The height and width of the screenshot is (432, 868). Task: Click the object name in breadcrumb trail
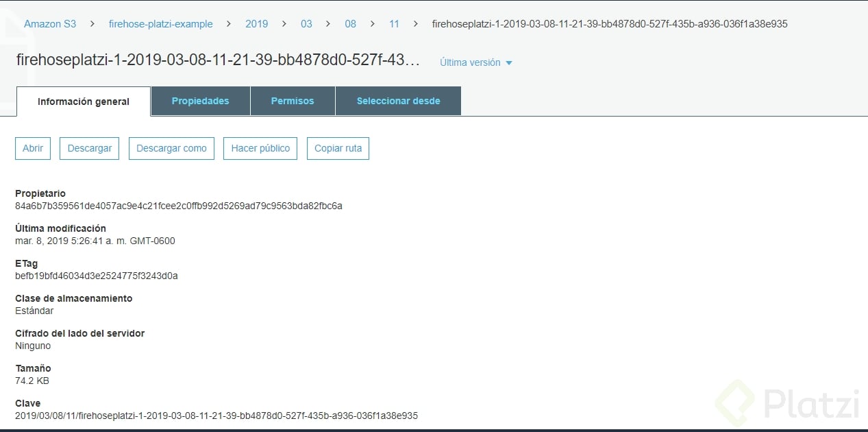pos(610,24)
